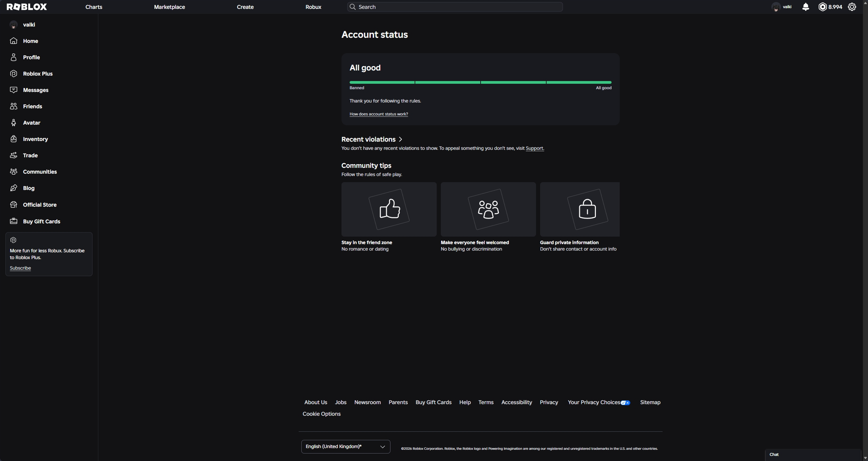The image size is (868, 461).
Task: Click the magnifier icon in search bar
Action: (x=353, y=7)
